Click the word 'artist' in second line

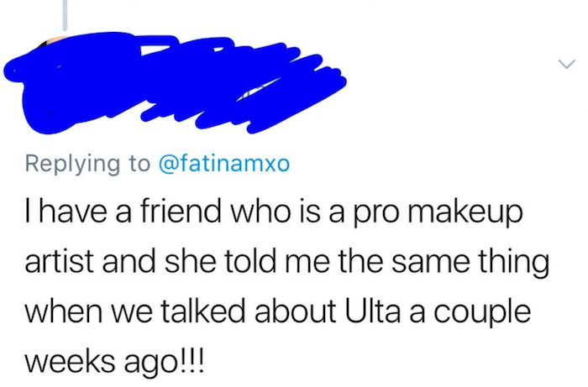[59, 261]
